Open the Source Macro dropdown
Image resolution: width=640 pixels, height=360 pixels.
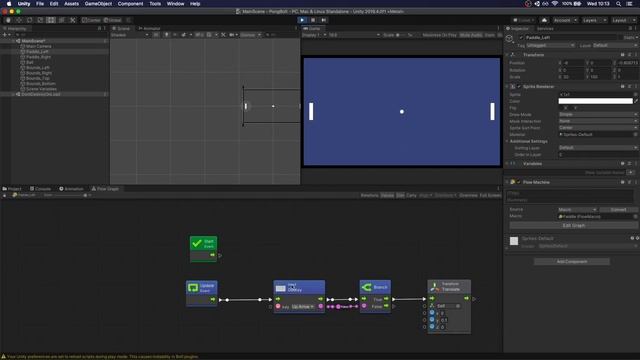[577, 209]
